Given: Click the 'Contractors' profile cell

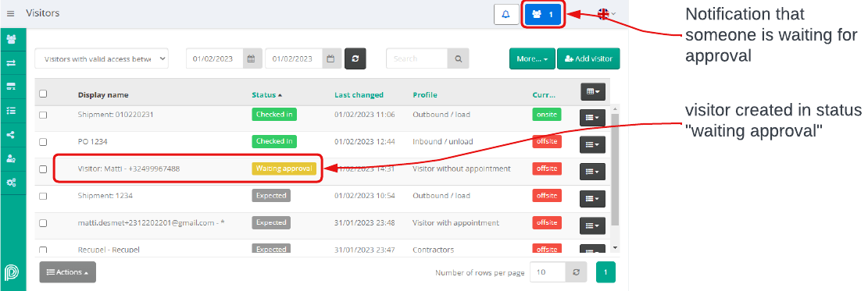Looking at the screenshot, I should (434, 250).
